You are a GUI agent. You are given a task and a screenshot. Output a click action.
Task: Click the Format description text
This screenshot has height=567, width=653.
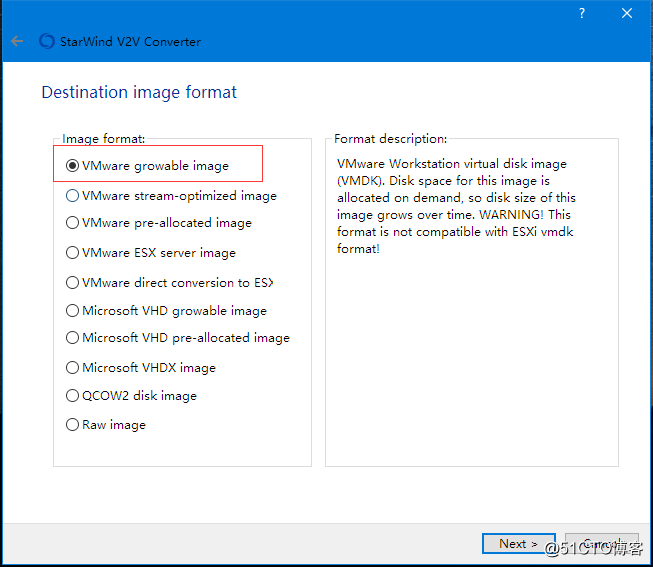[456, 206]
